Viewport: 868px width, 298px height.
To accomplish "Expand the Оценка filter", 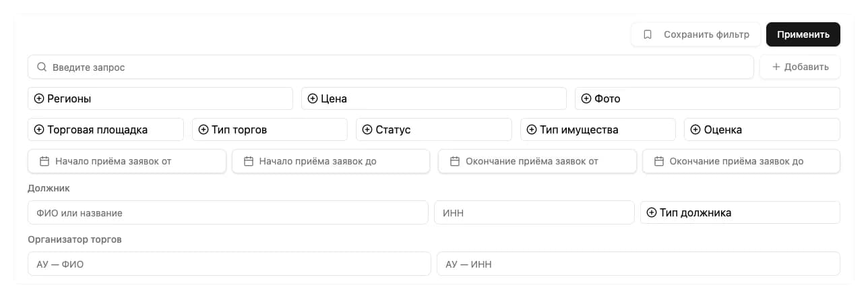I will (x=762, y=129).
